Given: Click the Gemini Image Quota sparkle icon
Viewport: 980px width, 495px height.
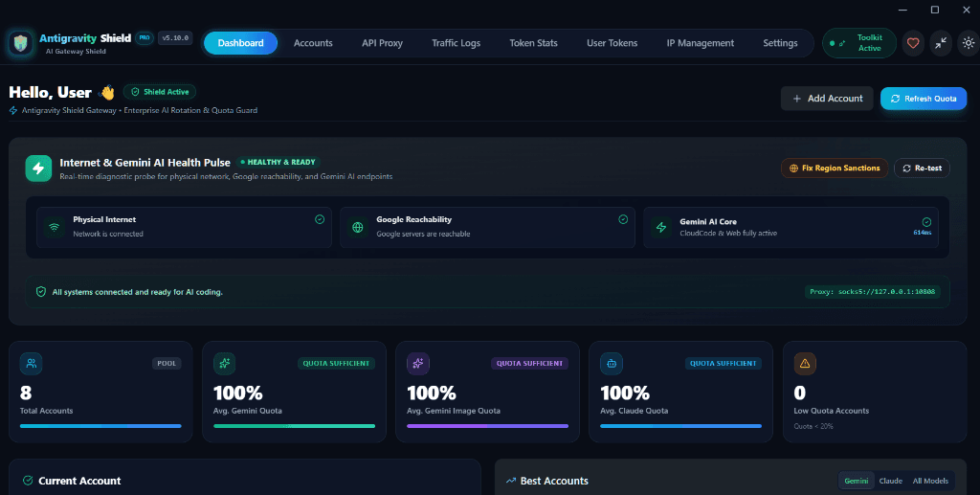Looking at the screenshot, I should 418,363.
